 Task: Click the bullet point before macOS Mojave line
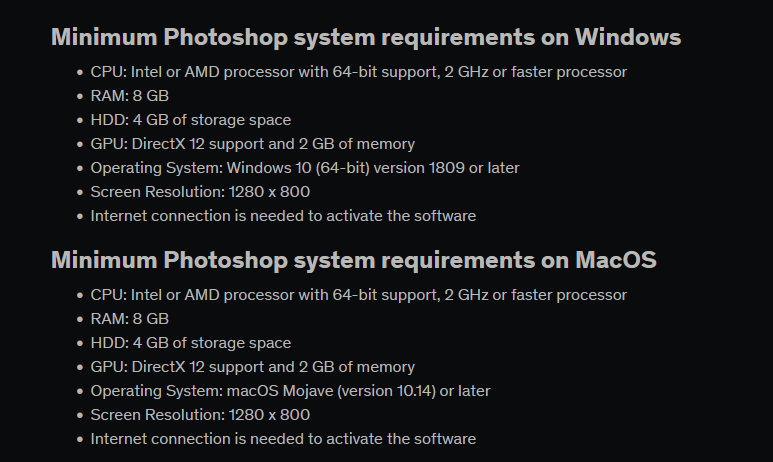(79, 391)
